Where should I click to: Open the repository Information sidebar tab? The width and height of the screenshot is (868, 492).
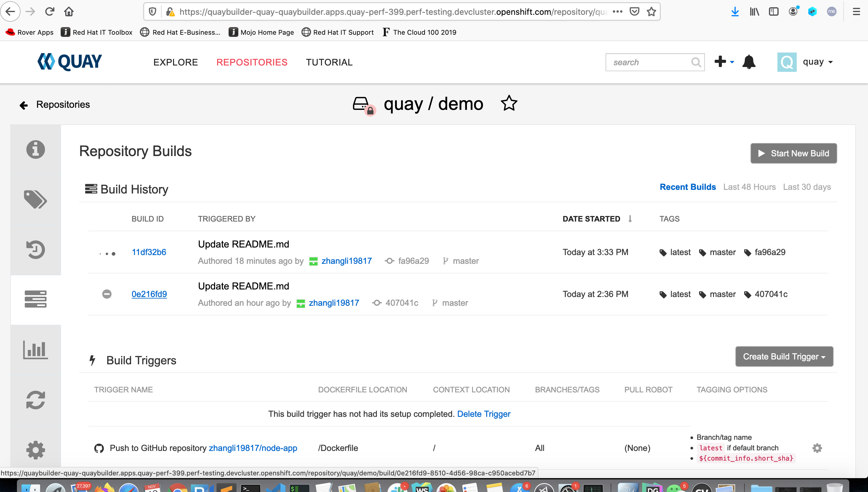(x=36, y=149)
